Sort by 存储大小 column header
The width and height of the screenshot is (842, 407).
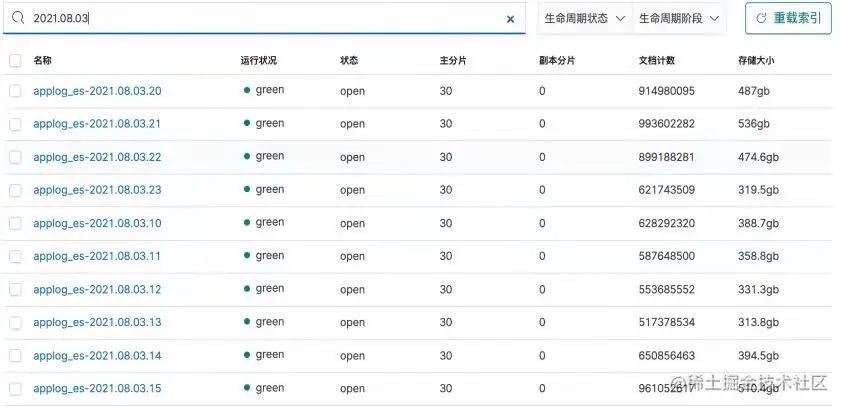756,61
